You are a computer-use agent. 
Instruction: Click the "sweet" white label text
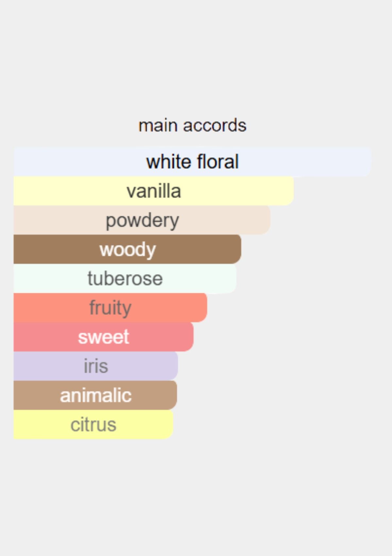point(104,337)
